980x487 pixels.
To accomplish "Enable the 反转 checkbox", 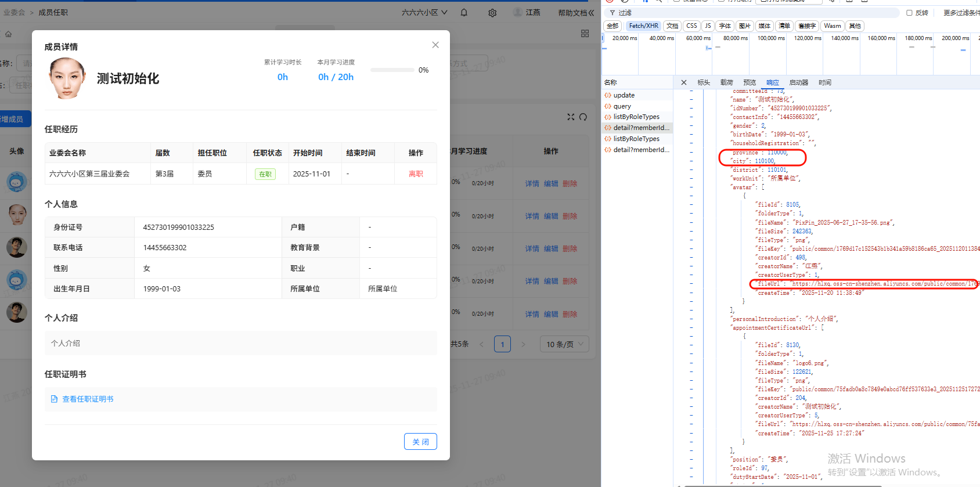I will tap(909, 13).
